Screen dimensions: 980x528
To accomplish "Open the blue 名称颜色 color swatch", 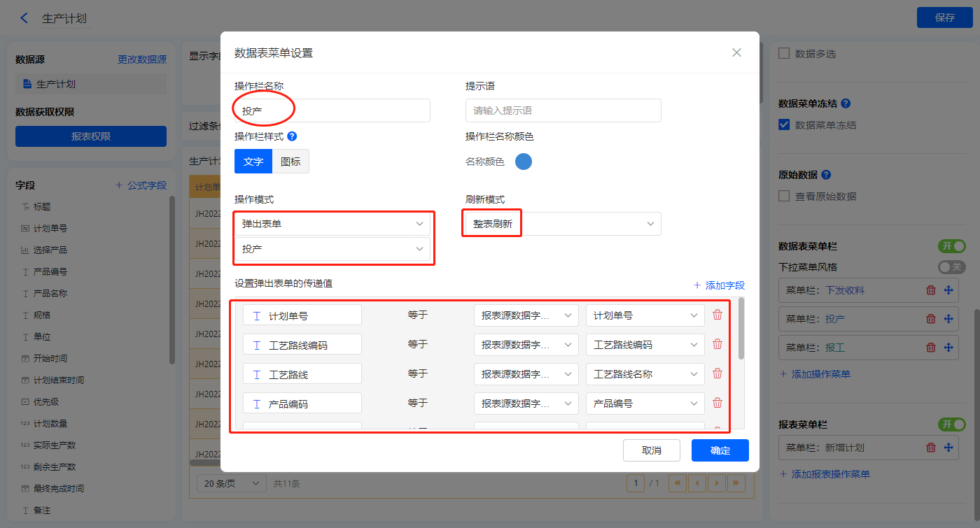I will [524, 162].
